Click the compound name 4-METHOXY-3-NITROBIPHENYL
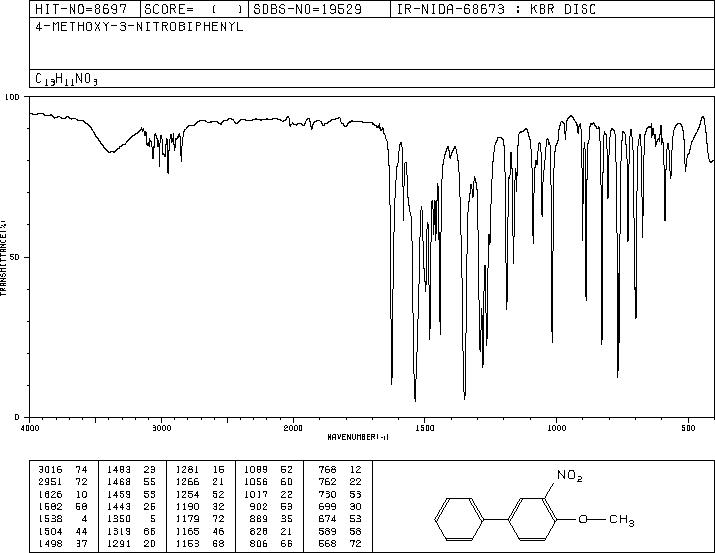 pos(139,26)
